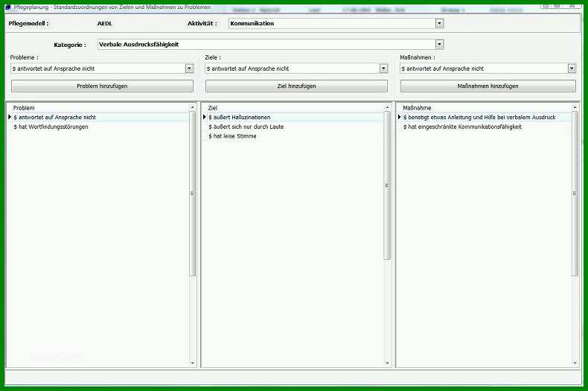Screen dimensions: 588x391
Task: Click Ziel hinzufügen button
Action: point(296,86)
